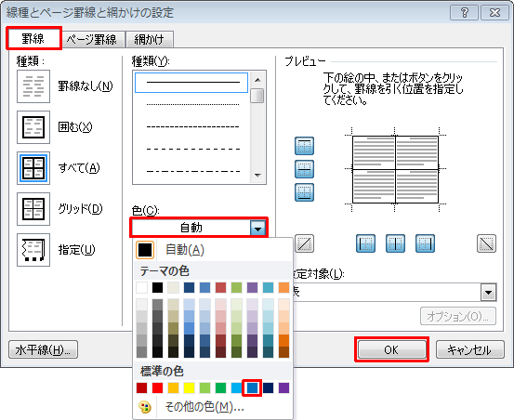Choose the 囲む(X) box border icon
Screen dimensions: 514x420
[x=33, y=127]
